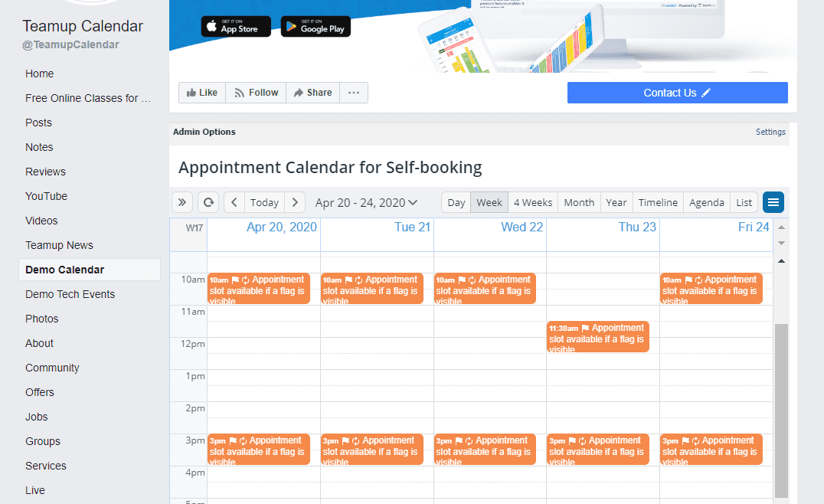The width and height of the screenshot is (824, 504).
Task: Click calendar scroll up arrow
Action: pos(781,227)
